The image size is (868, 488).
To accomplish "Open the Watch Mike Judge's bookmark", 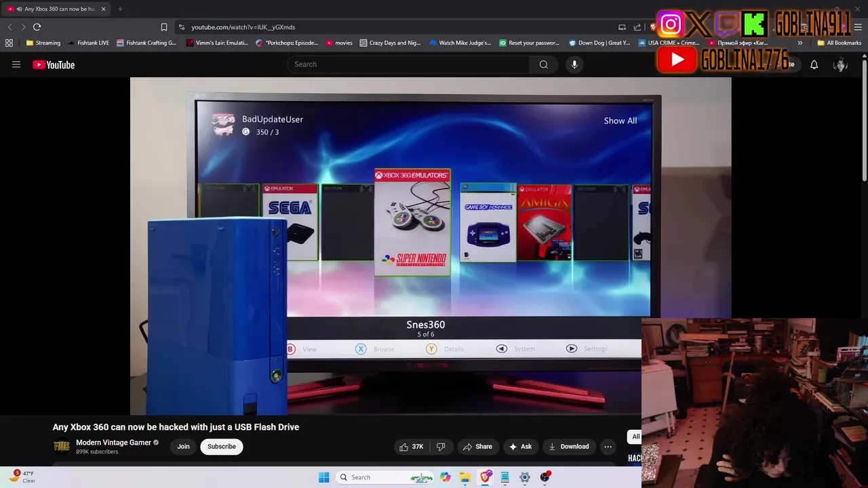I will coord(460,43).
